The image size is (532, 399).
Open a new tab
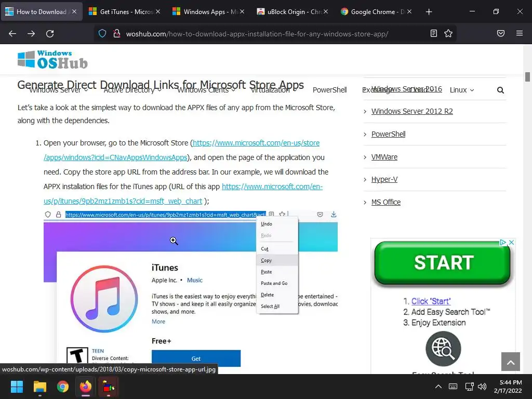click(x=429, y=12)
